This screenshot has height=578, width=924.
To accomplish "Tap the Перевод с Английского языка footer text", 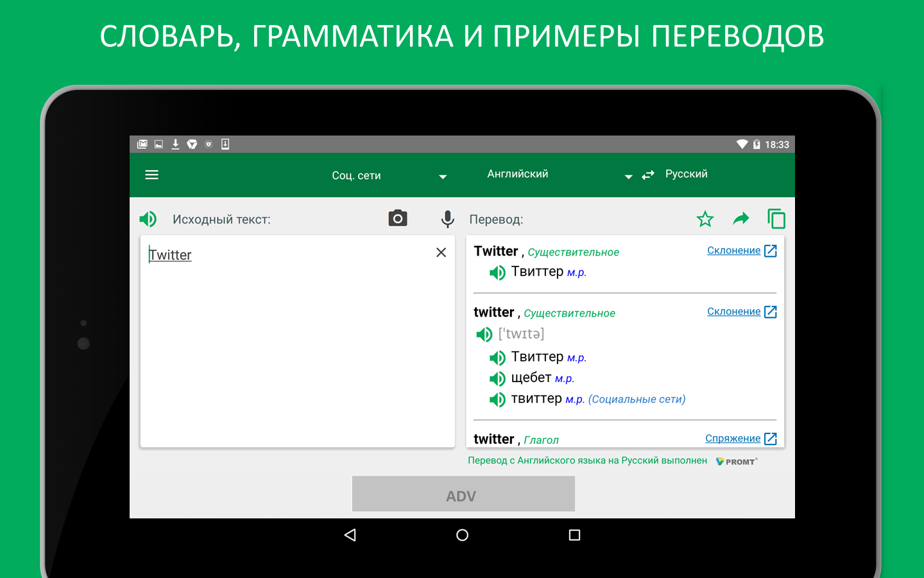I will pyautogui.click(x=587, y=460).
